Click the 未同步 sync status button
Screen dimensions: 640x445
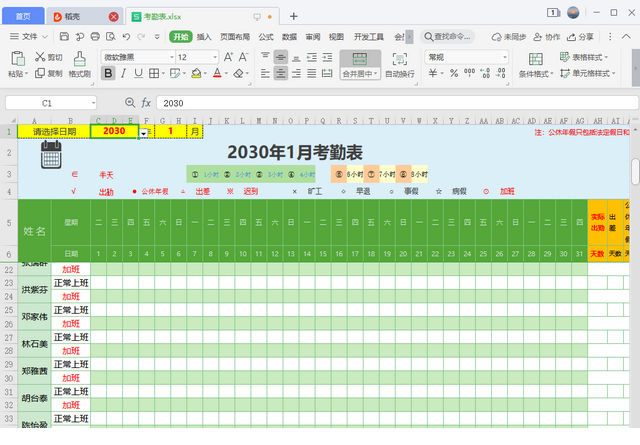[509, 37]
